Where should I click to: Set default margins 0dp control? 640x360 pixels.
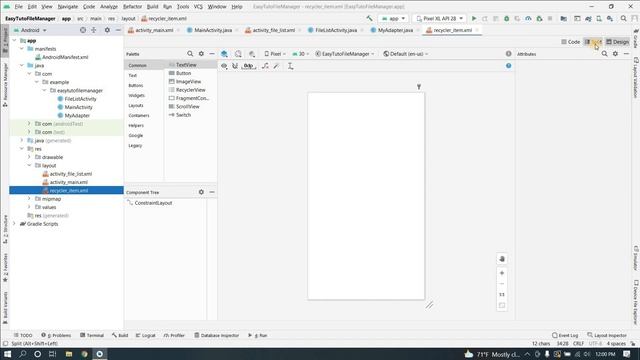tap(249, 66)
